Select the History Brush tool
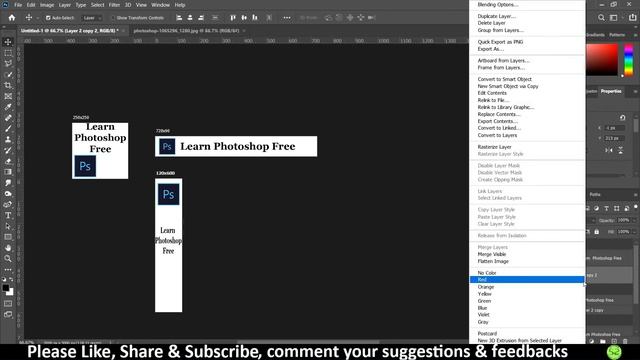 [8, 150]
